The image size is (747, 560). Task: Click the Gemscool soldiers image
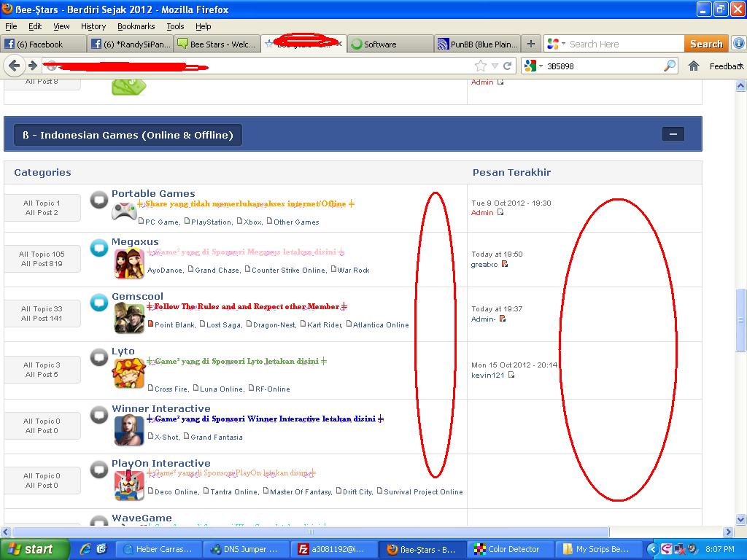click(129, 318)
